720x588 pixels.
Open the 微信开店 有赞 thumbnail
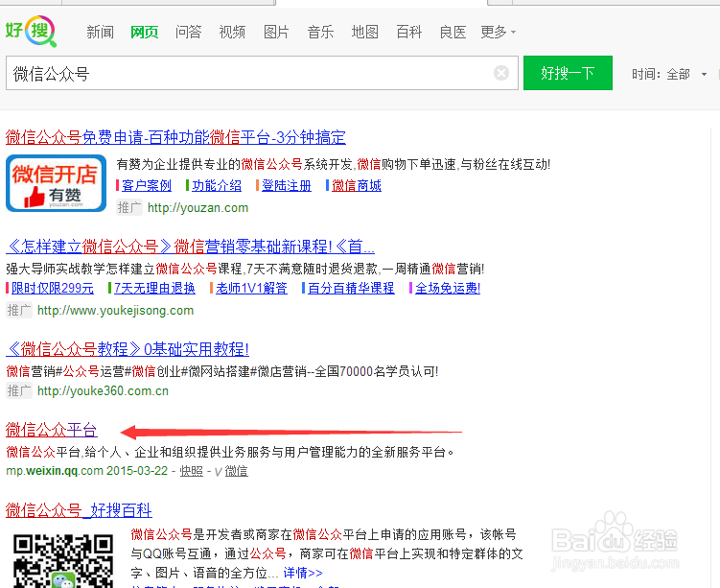pos(56,183)
